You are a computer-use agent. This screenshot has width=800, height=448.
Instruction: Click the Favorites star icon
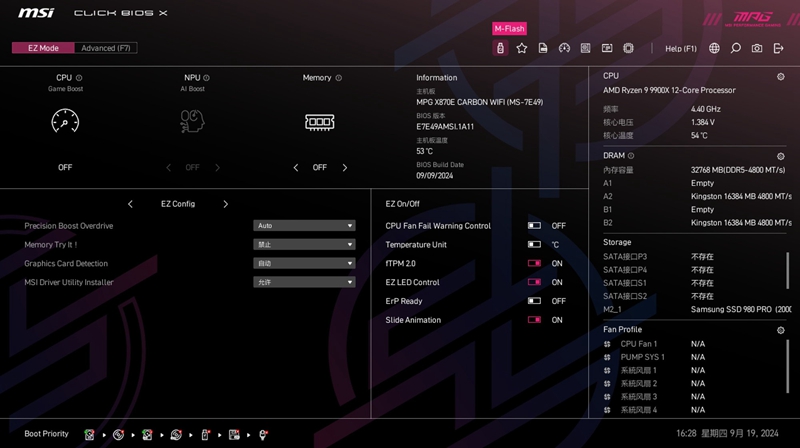(x=522, y=48)
